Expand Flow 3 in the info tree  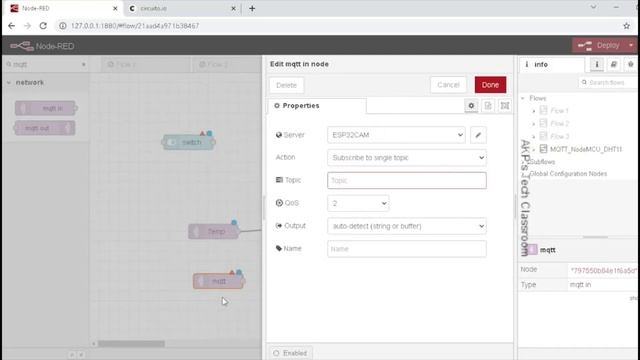click(x=534, y=136)
